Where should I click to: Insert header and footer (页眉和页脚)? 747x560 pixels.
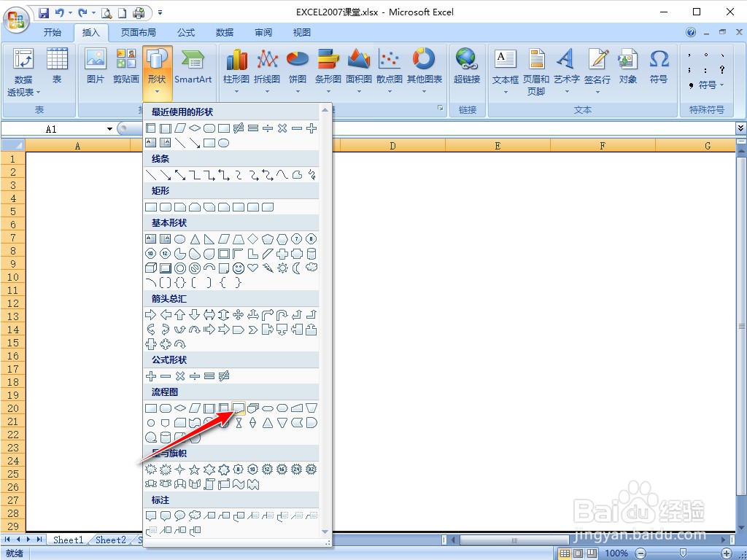click(x=536, y=71)
